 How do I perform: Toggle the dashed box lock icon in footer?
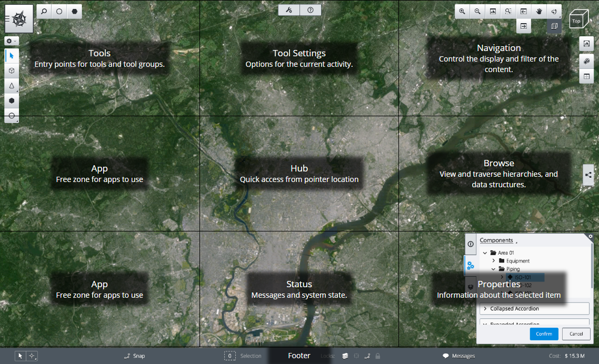(356, 356)
